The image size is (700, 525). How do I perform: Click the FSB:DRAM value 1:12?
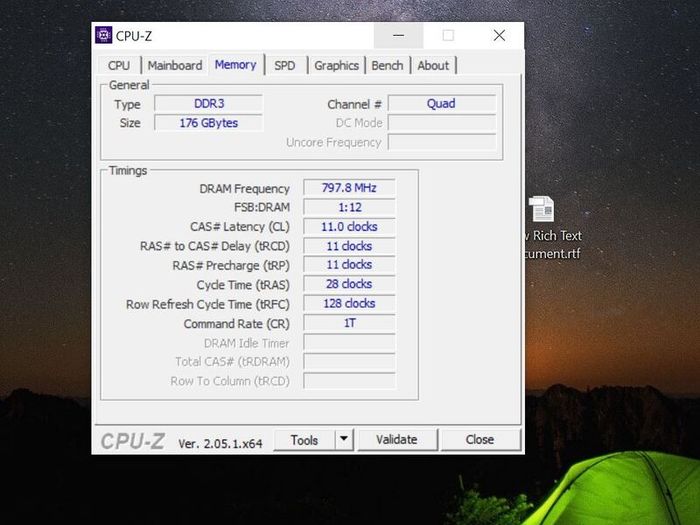pos(349,207)
